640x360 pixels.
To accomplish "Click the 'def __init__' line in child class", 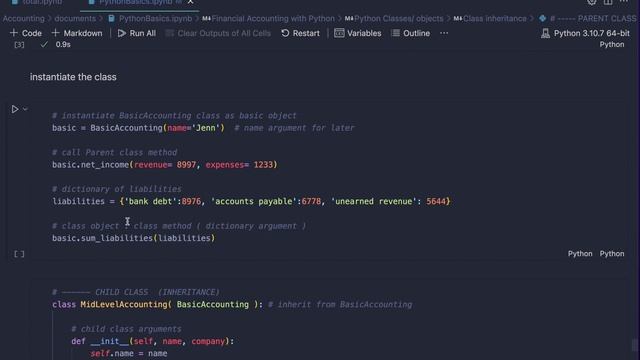I will 153,341.
